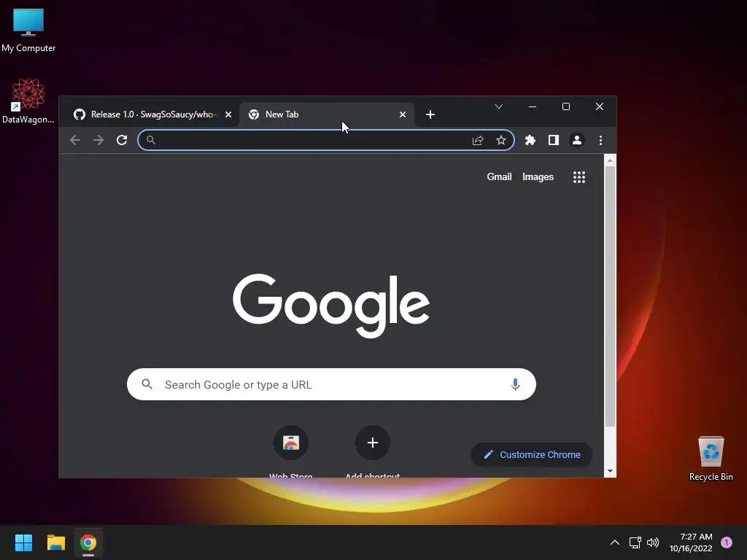The image size is (747, 560).
Task: Open the notification badge in the tray
Action: click(727, 542)
